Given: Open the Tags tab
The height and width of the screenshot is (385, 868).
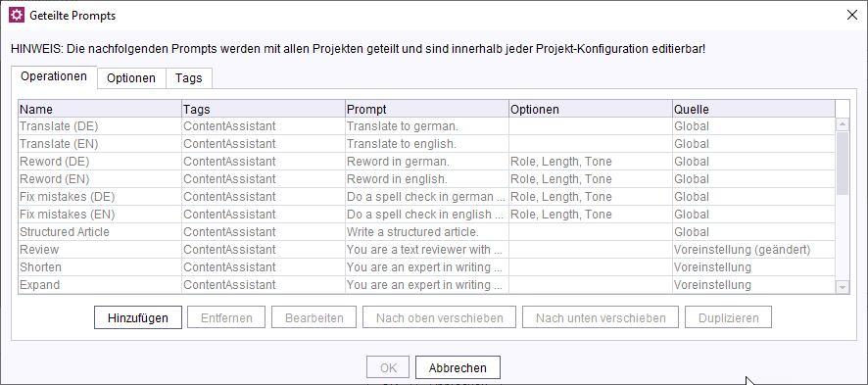Looking at the screenshot, I should click(189, 78).
